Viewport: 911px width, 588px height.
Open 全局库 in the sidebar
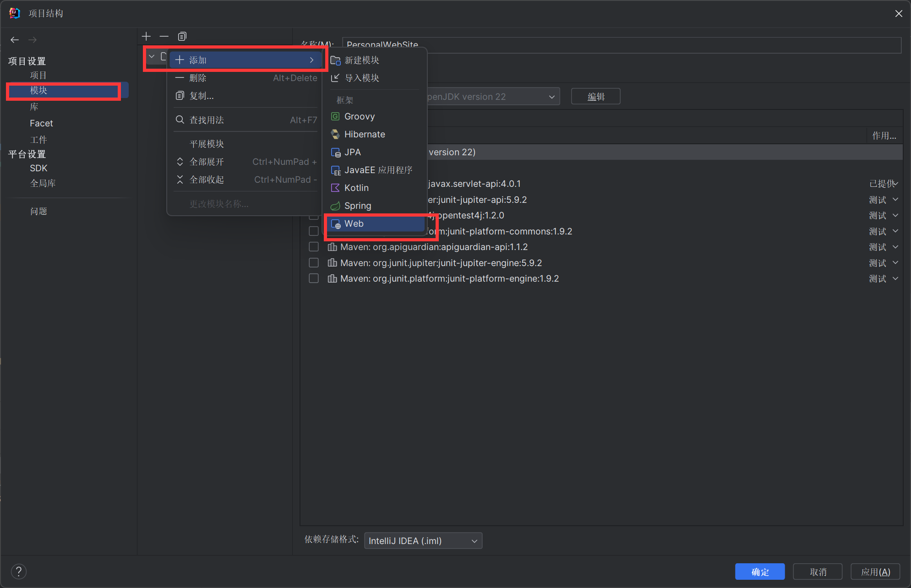(43, 183)
